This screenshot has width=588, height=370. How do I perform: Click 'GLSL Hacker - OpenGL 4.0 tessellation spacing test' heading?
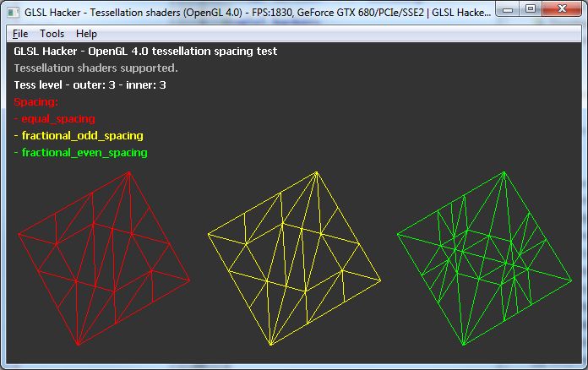(x=145, y=51)
